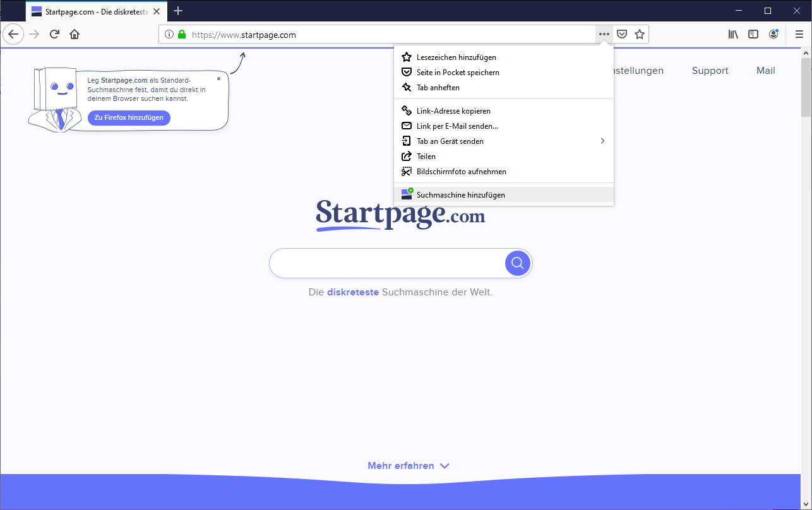
Task: Select the Startpage.com browser tab
Action: tap(97, 11)
